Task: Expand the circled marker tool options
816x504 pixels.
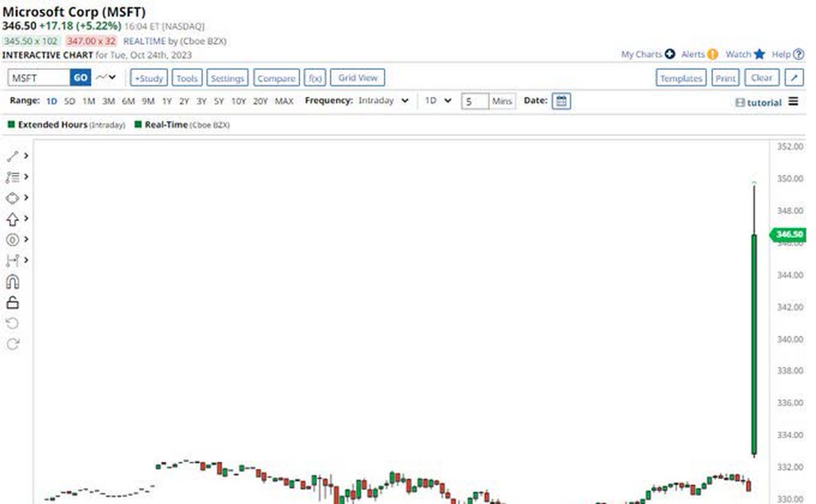Action: pyautogui.click(x=26, y=239)
